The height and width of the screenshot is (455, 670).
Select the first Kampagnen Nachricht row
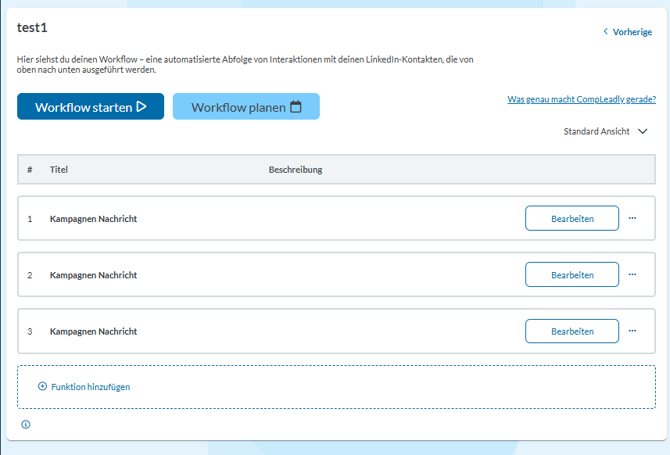pos(94,219)
